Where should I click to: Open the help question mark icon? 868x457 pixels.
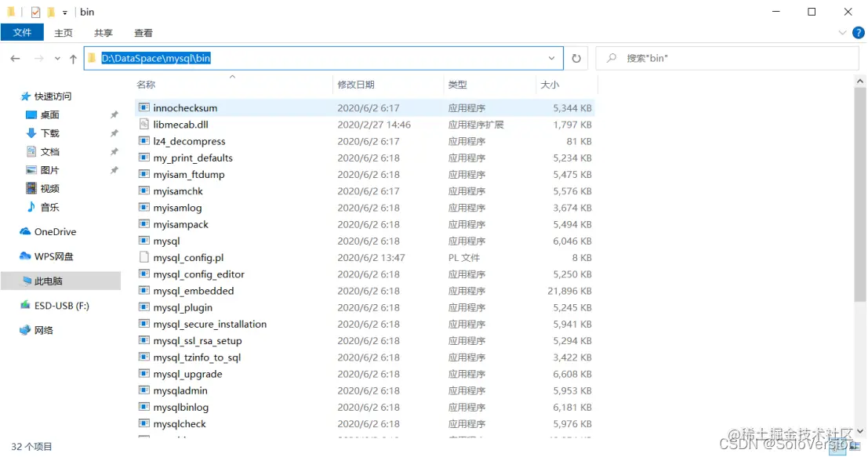859,33
